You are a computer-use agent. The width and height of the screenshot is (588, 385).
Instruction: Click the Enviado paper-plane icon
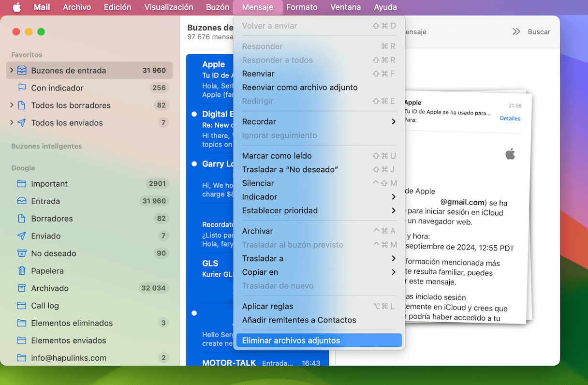point(21,236)
